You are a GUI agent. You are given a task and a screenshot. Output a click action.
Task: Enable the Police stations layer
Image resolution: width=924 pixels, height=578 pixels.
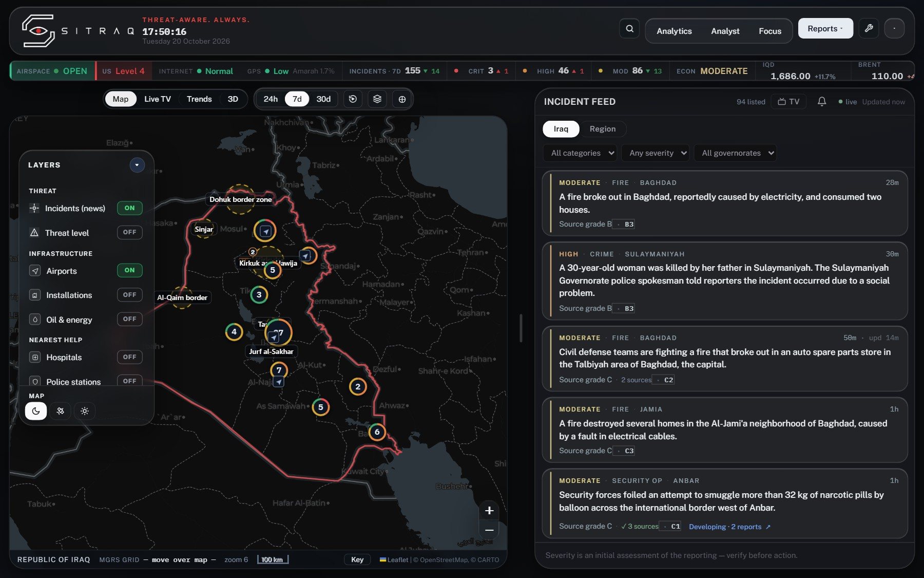(129, 381)
